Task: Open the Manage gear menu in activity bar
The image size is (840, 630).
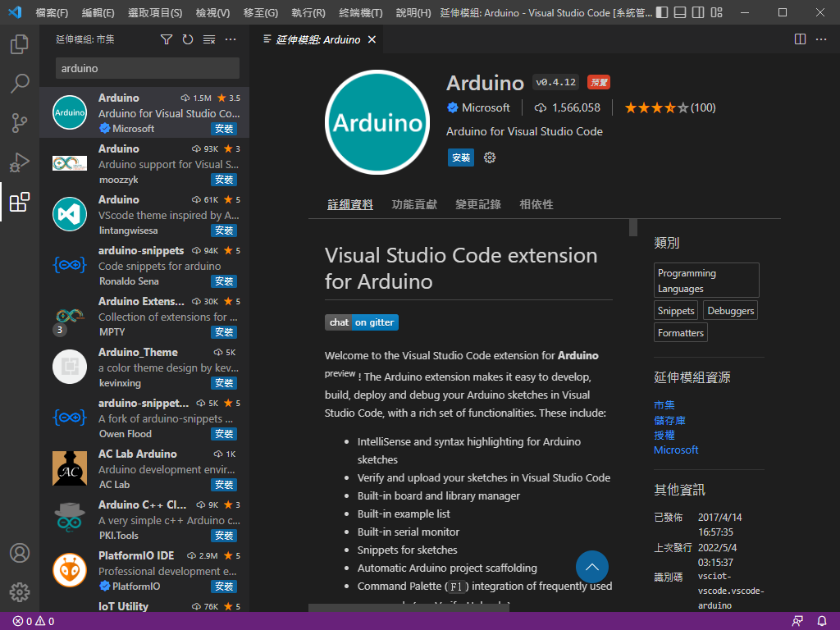Action: [x=20, y=591]
